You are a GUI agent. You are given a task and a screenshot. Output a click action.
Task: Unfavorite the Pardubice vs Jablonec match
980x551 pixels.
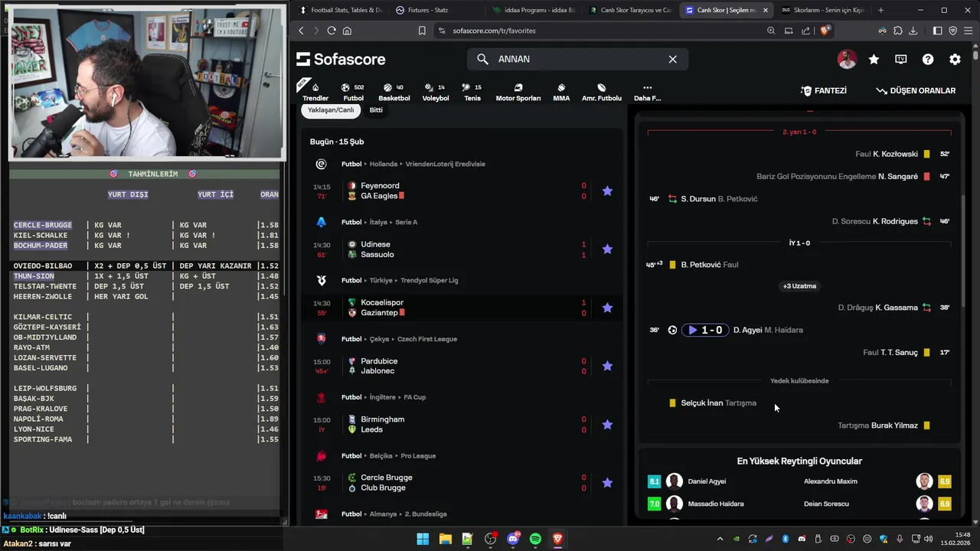tap(607, 366)
